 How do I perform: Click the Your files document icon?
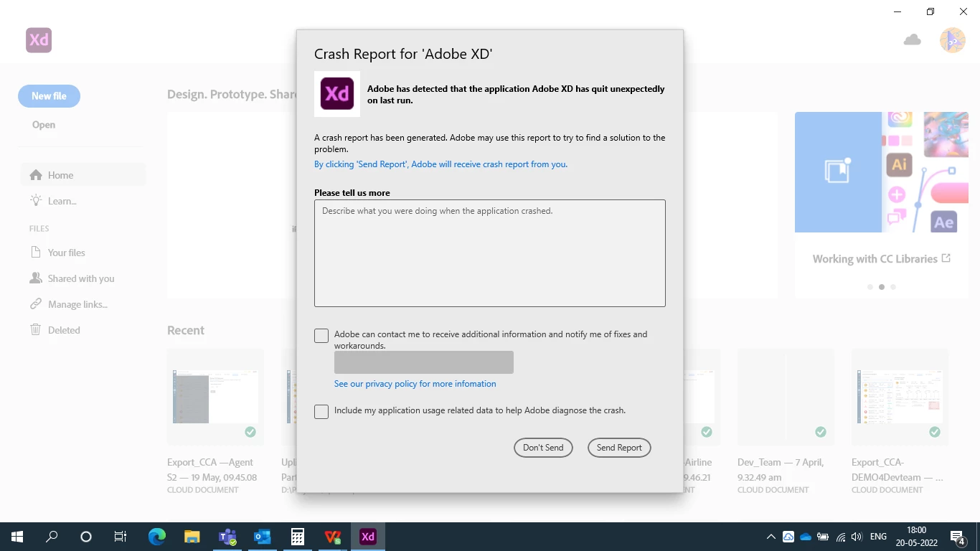click(x=36, y=253)
